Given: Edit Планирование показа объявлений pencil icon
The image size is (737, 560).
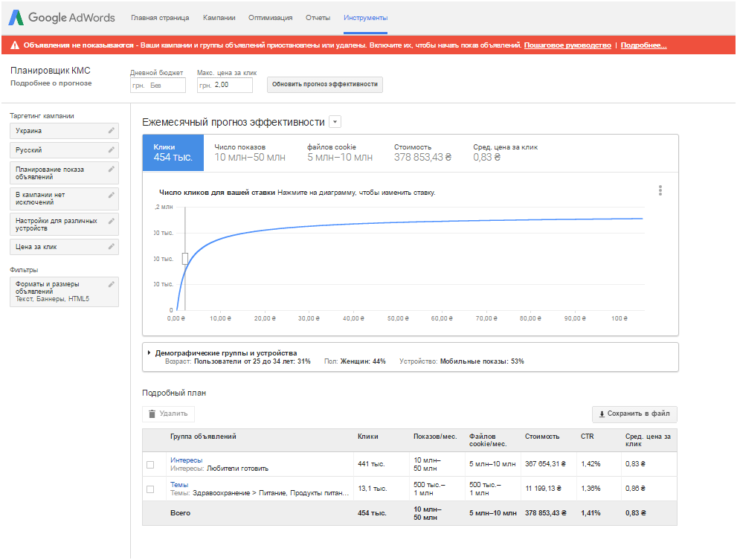Looking at the screenshot, I should point(112,170).
